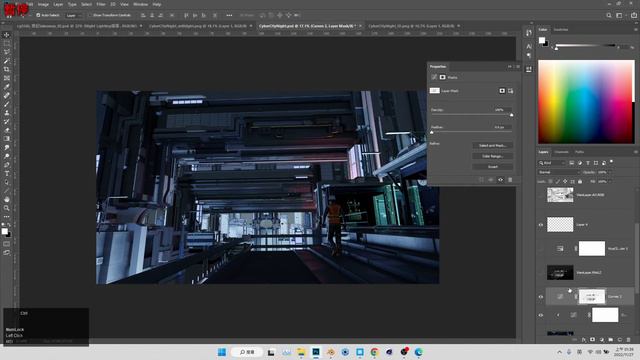Open the History panel dock icon
The height and width of the screenshot is (360, 640).
[x=529, y=33]
